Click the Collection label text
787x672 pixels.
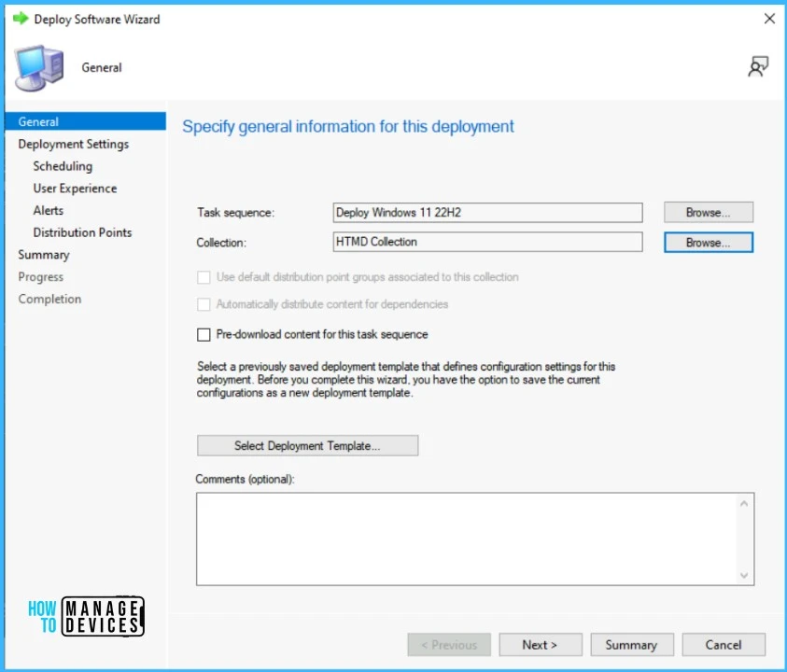coord(221,243)
